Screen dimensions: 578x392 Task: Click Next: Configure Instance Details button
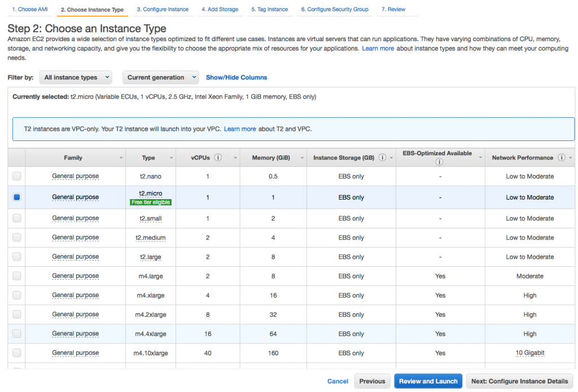pyautogui.click(x=519, y=381)
